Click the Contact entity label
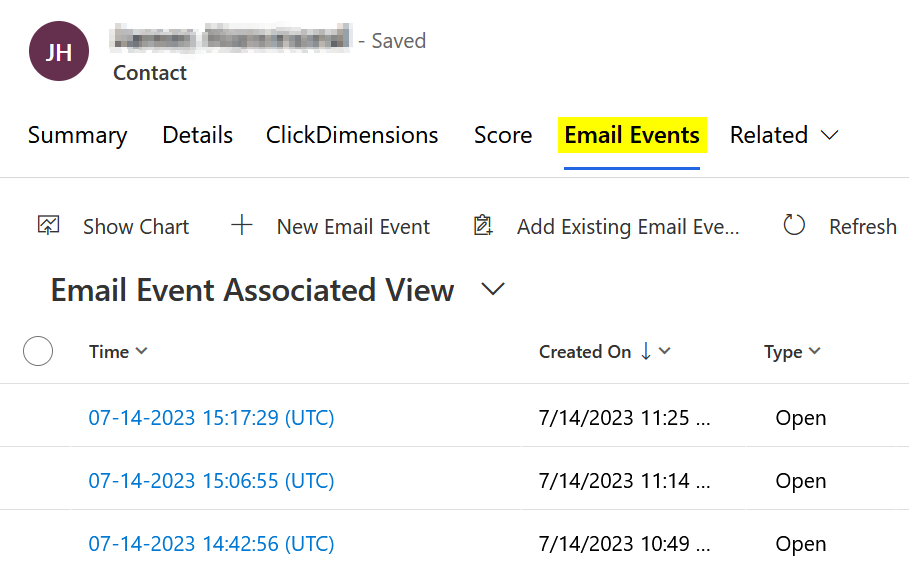 tap(150, 73)
